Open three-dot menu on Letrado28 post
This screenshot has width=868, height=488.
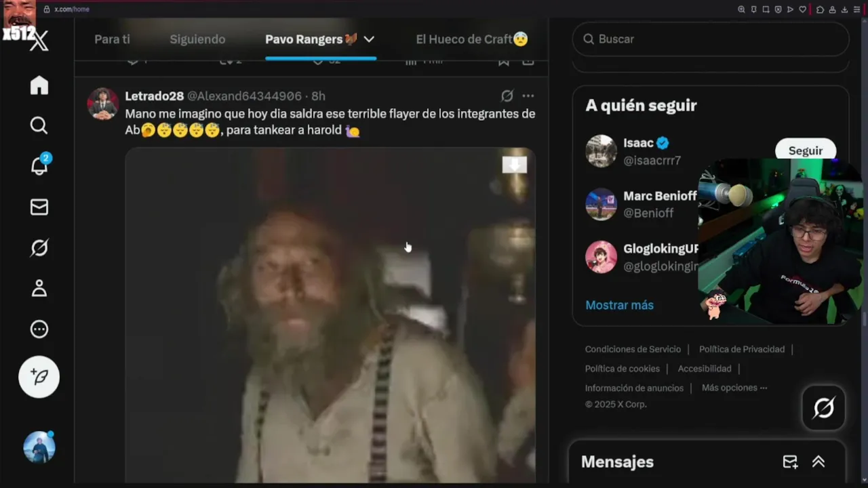(528, 96)
